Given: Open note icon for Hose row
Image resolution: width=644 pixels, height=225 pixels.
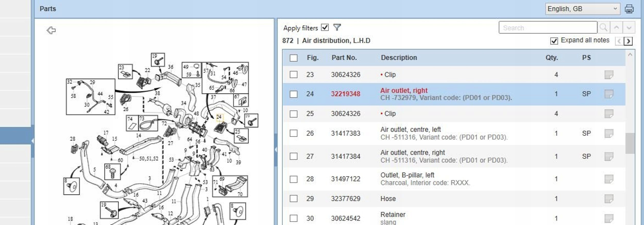Looking at the screenshot, I should click(609, 199).
